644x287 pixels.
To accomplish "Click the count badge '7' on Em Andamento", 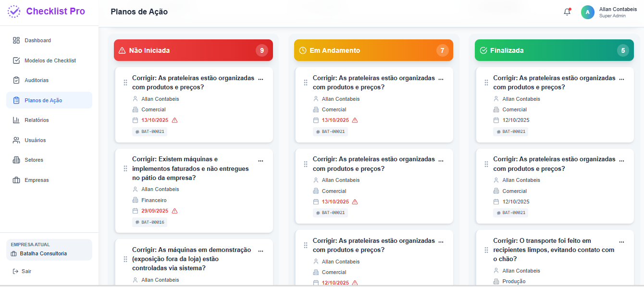I will 442,50.
